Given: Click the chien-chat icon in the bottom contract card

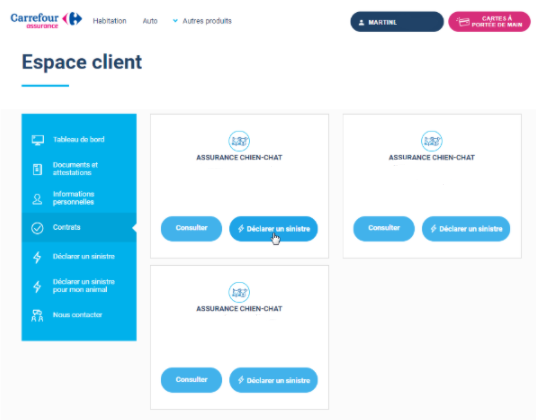Looking at the screenshot, I should 239,292.
